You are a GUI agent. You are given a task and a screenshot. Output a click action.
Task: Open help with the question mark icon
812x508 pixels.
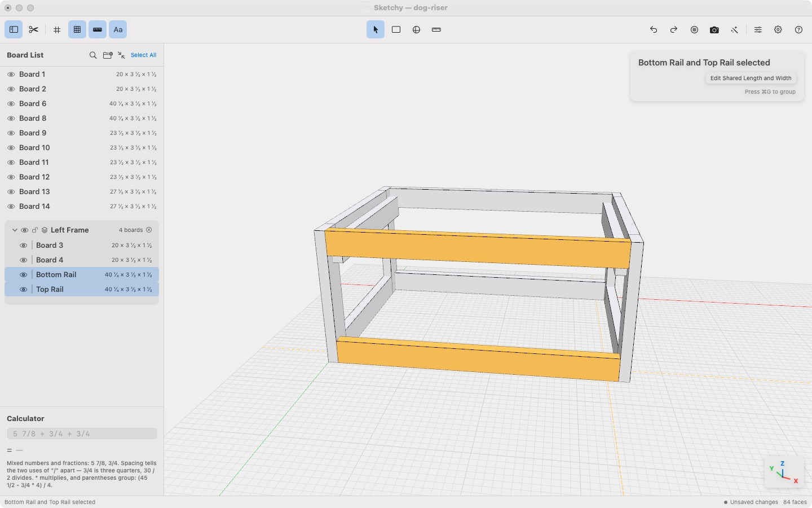click(798, 29)
